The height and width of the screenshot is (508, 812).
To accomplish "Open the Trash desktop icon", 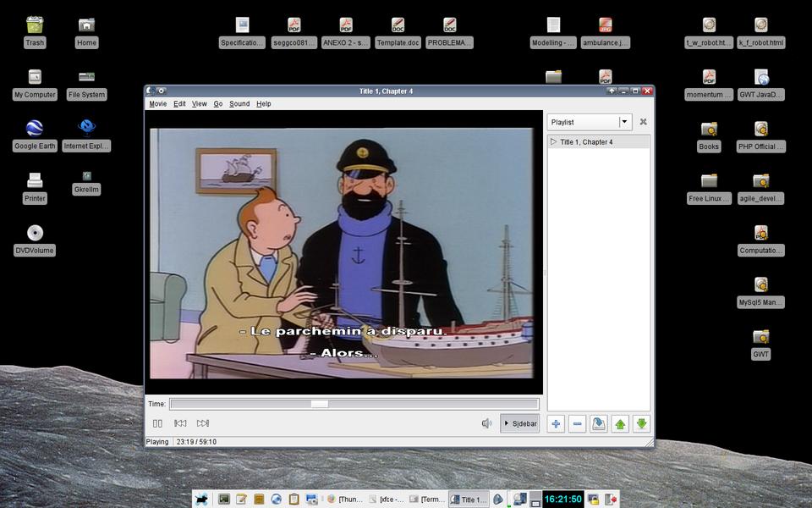I will tap(35, 33).
